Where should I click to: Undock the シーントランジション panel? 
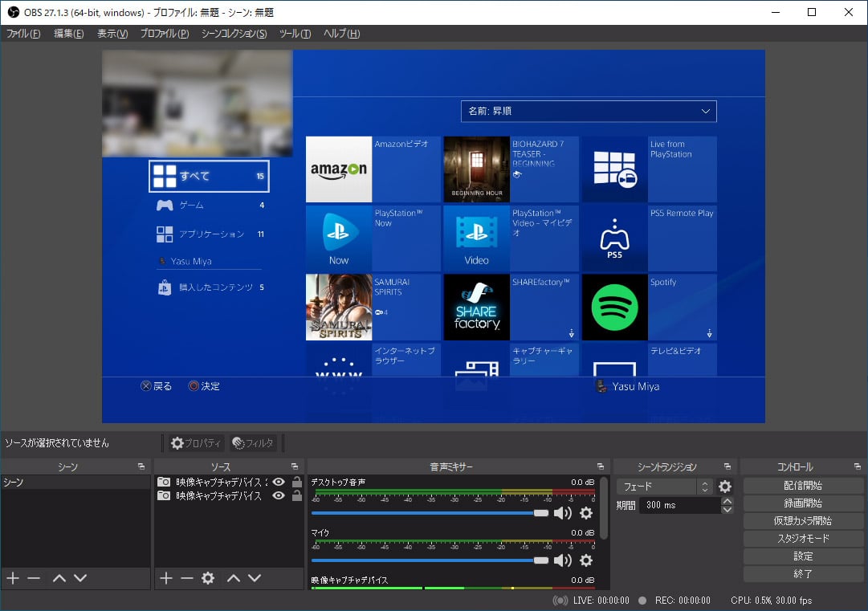727,466
